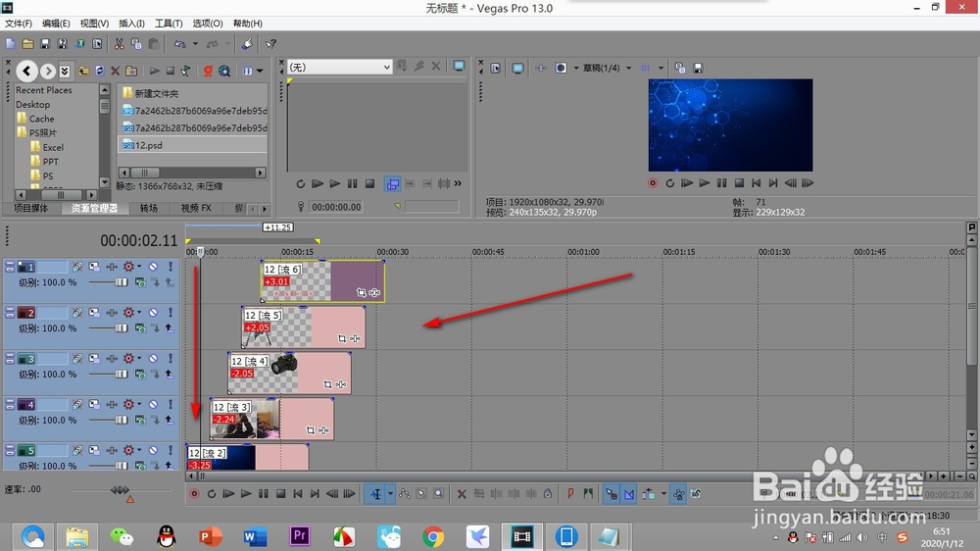This screenshot has width=980, height=551.
Task: Open 文件(F) menu
Action: coord(18,24)
